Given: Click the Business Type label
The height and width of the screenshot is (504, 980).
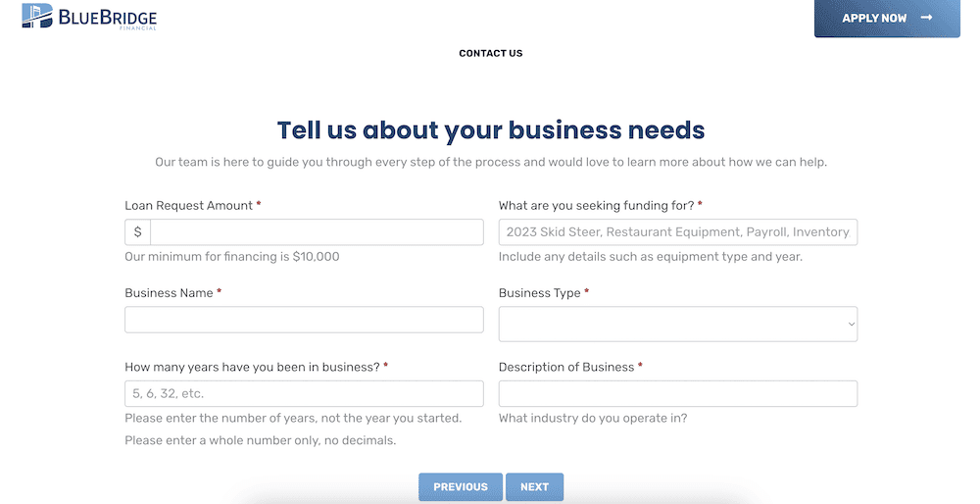Looking at the screenshot, I should pos(539,293).
